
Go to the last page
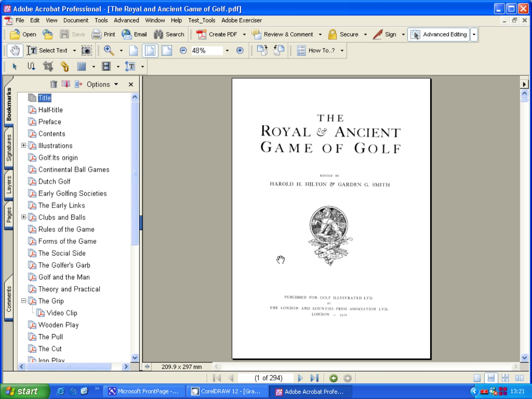pyautogui.click(x=314, y=378)
